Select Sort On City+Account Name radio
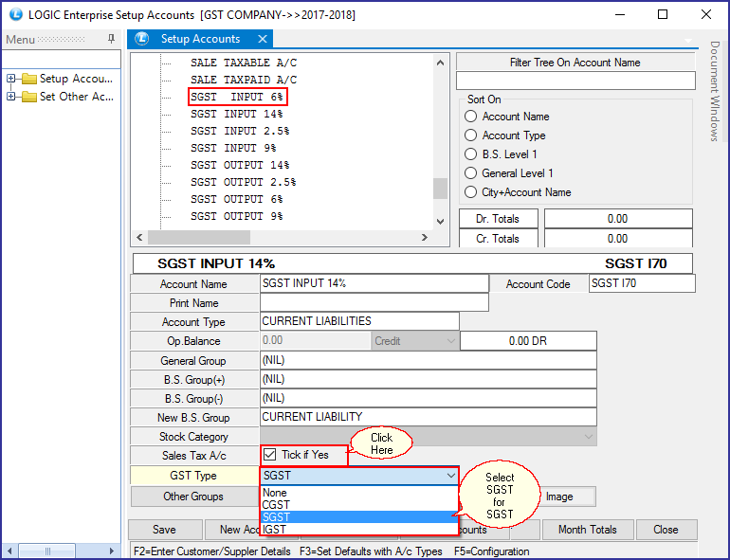 coord(470,192)
